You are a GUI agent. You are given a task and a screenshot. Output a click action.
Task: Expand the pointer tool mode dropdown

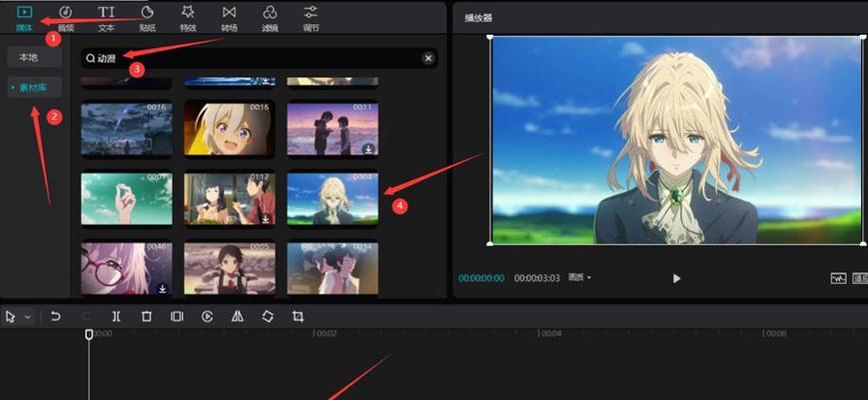tap(28, 317)
